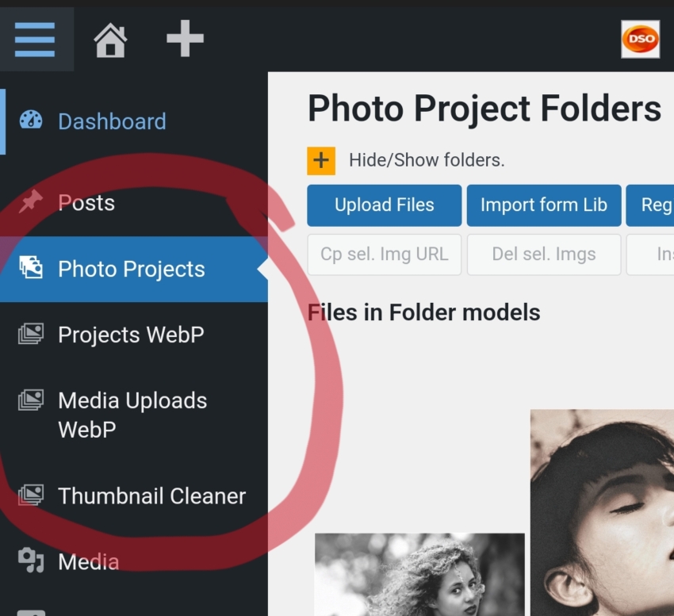
Task: Toggle the hamburger menu icon
Action: [35, 40]
